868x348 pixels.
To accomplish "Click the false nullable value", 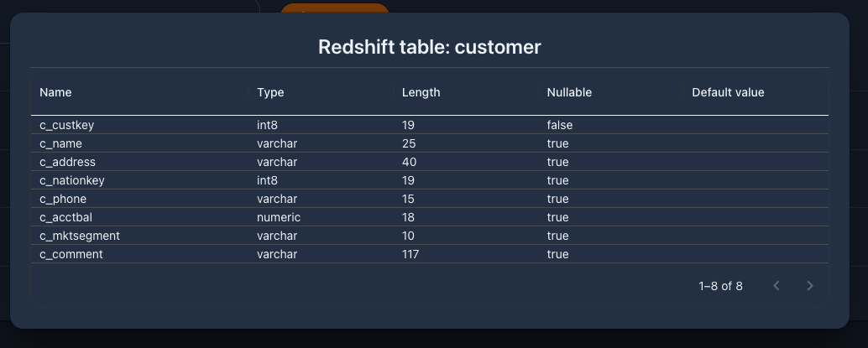I will [x=560, y=125].
